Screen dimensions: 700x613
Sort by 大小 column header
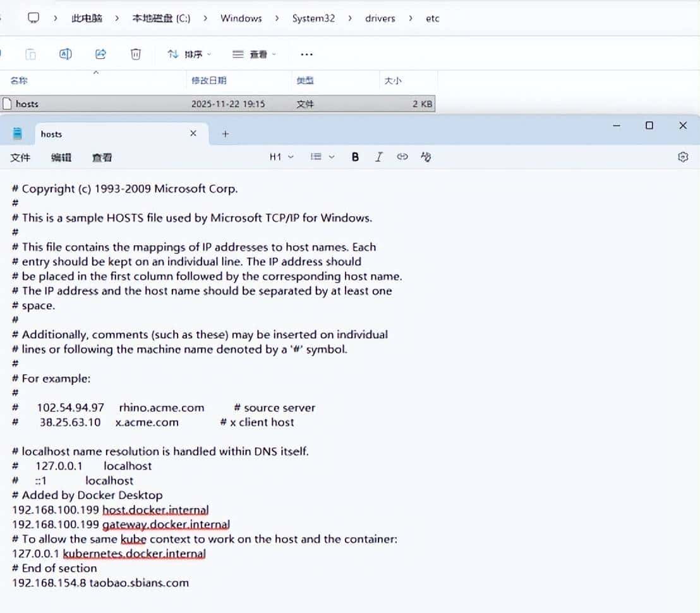tap(393, 81)
